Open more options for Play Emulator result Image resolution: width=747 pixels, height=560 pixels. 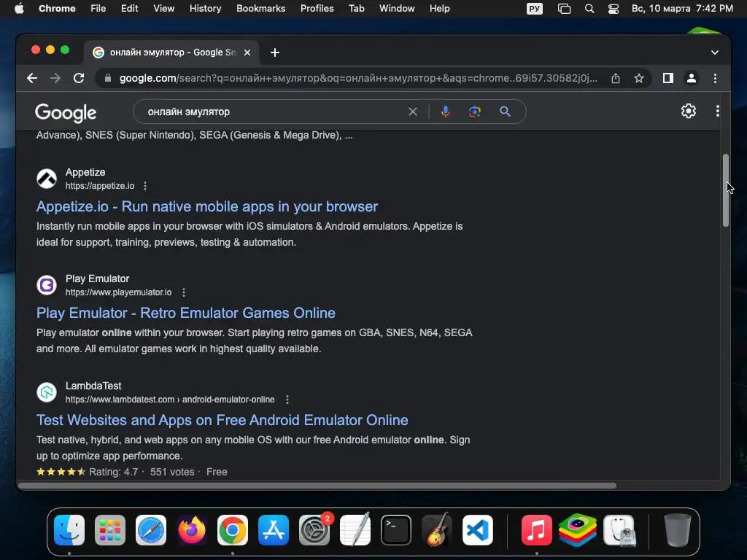tap(184, 292)
